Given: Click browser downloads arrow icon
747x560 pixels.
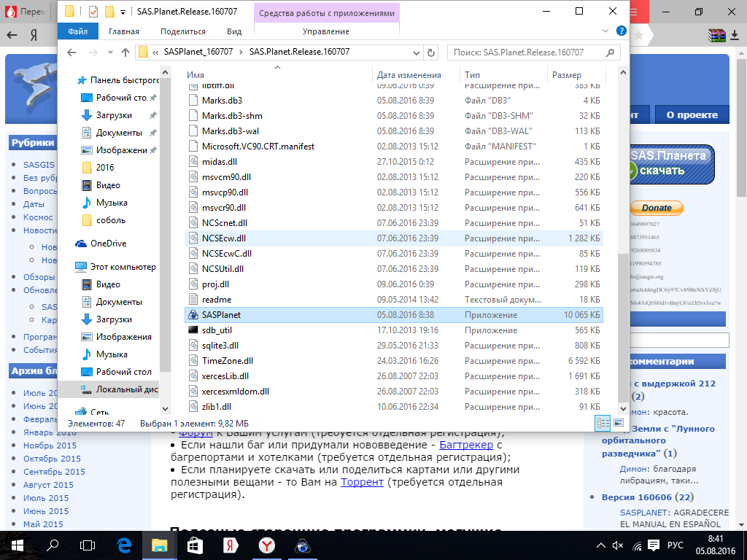Looking at the screenshot, I should coord(735,35).
